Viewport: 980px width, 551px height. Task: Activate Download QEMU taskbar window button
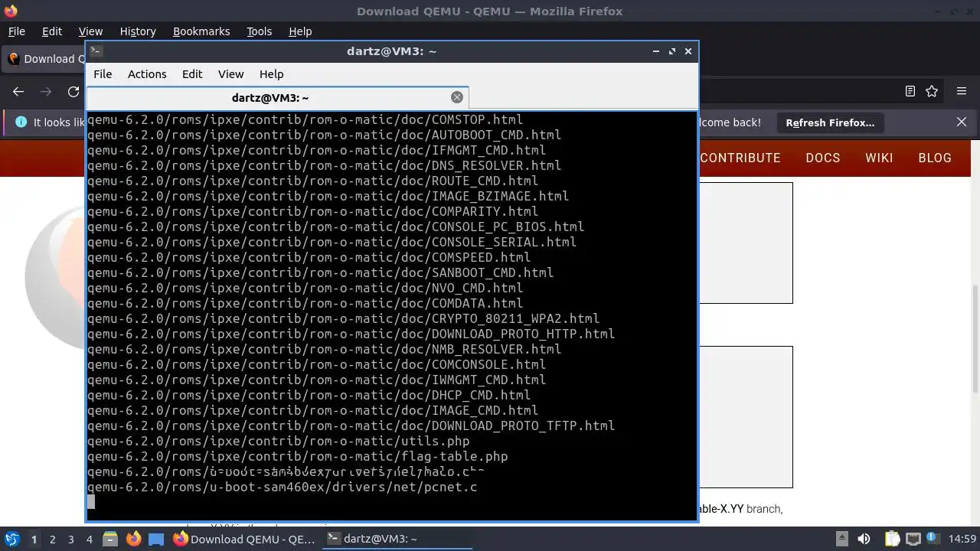[x=244, y=539]
